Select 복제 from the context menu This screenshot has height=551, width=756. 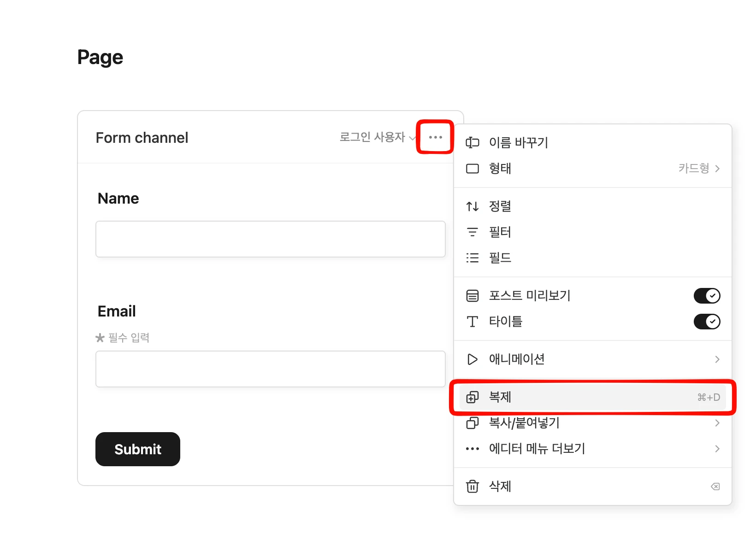(501, 397)
